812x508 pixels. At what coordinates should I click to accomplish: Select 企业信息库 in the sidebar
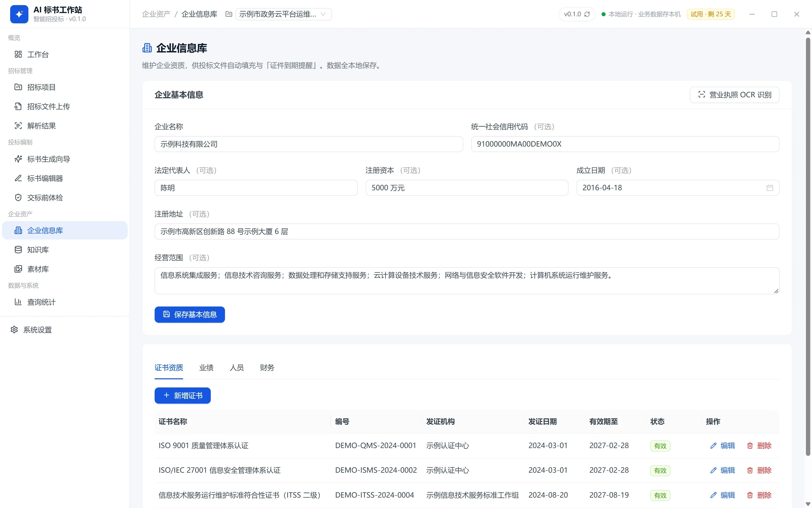[x=65, y=230]
